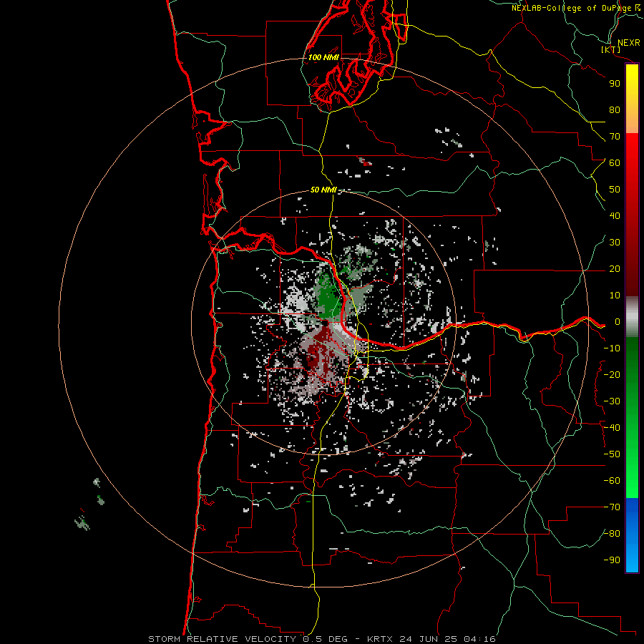The width and height of the screenshot is (644, 644).
Task: Click the "90" scale value
Action: (615, 84)
